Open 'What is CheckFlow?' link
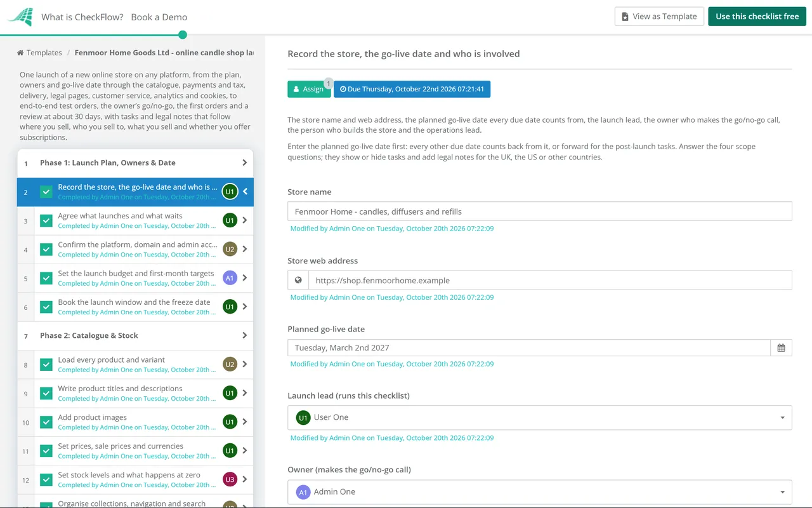 [82, 17]
